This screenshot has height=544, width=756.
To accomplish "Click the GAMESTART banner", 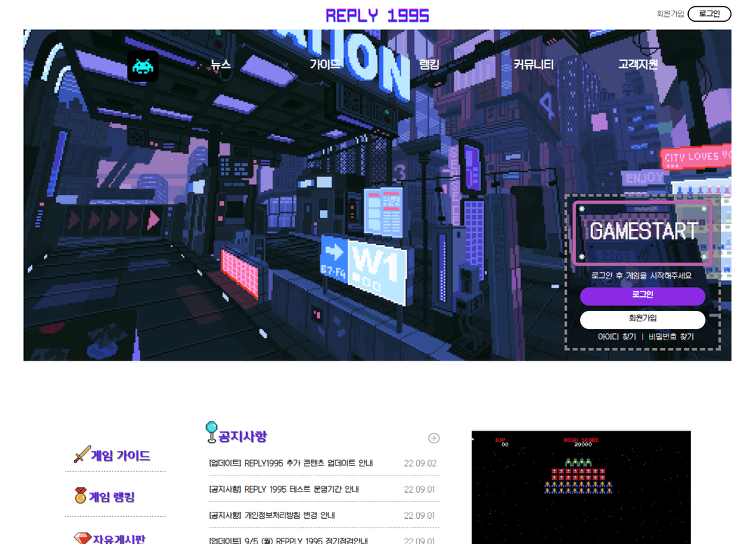I will [642, 233].
